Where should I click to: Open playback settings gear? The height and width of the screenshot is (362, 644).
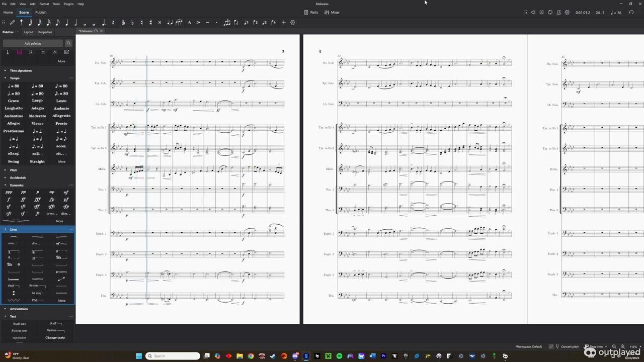click(x=567, y=13)
